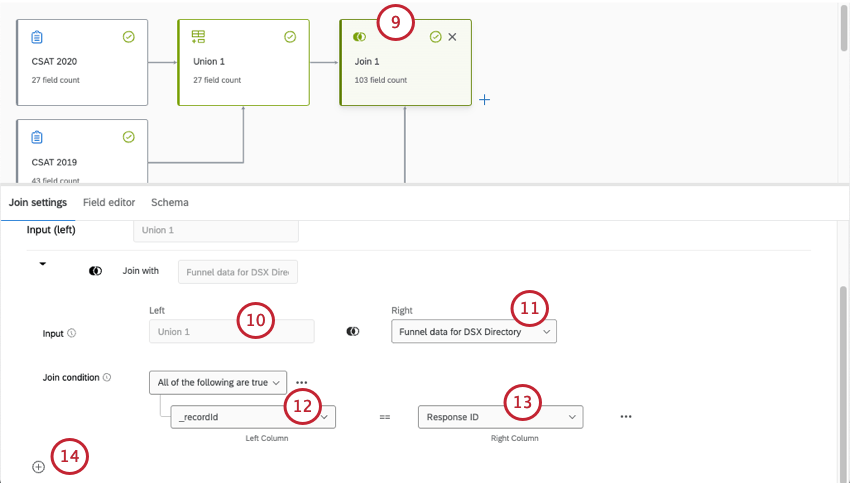The image size is (850, 483).
Task: Open the All of the following are true dropdown
Action: pos(217,382)
